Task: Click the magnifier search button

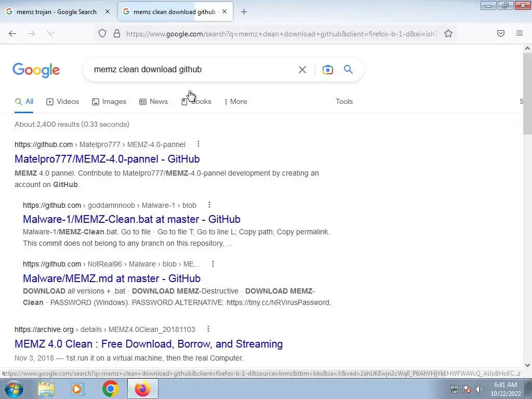Action: click(349, 70)
